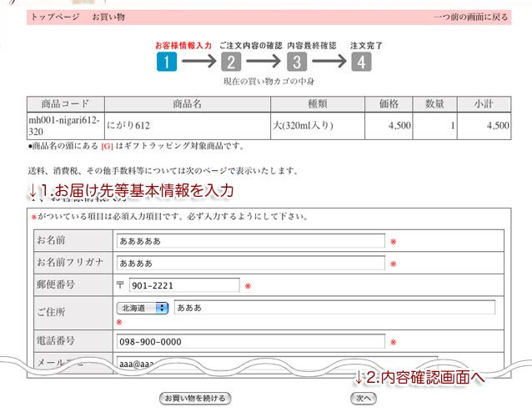Open the 北海道 prefecture dropdown
This screenshot has height=412, width=532.
tap(143, 308)
